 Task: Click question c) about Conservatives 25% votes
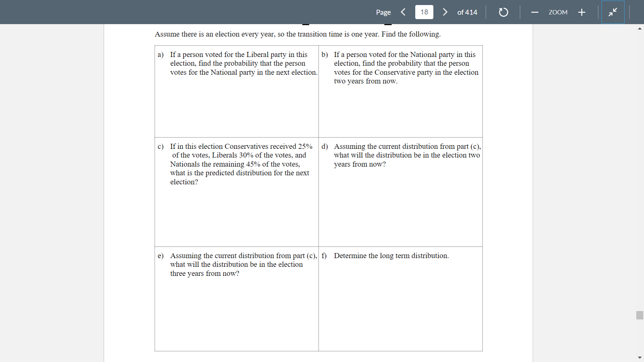(x=241, y=164)
